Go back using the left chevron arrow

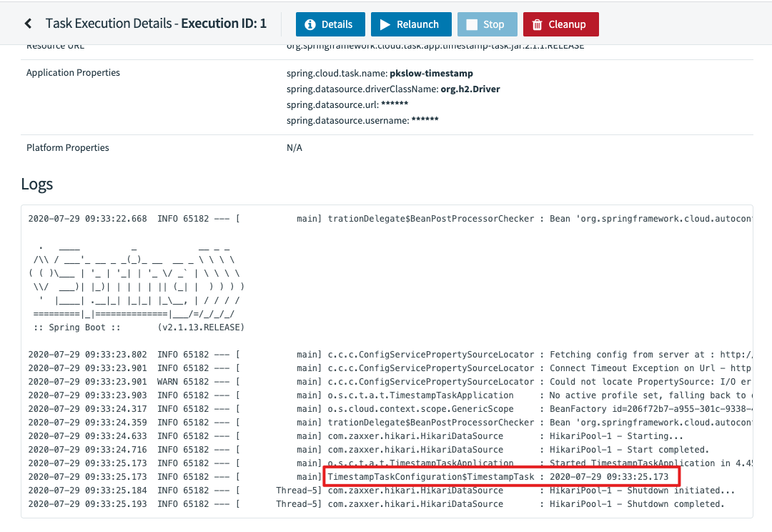pyautogui.click(x=28, y=24)
